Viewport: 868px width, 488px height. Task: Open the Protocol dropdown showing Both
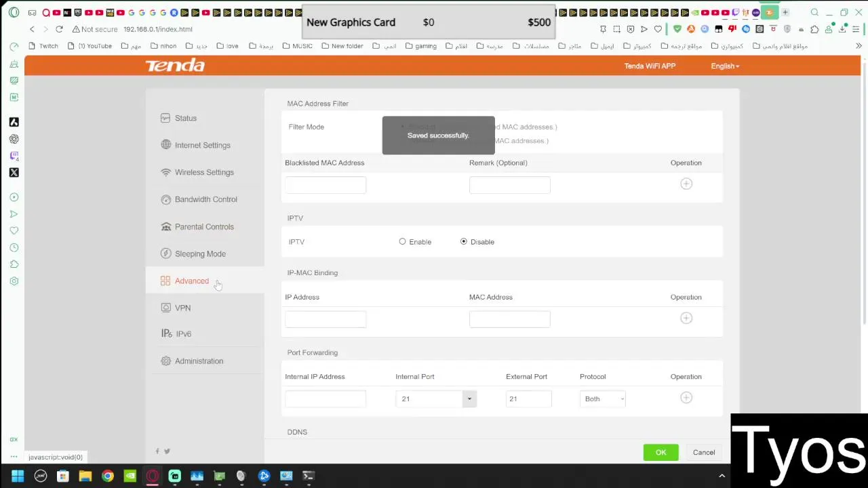point(604,399)
